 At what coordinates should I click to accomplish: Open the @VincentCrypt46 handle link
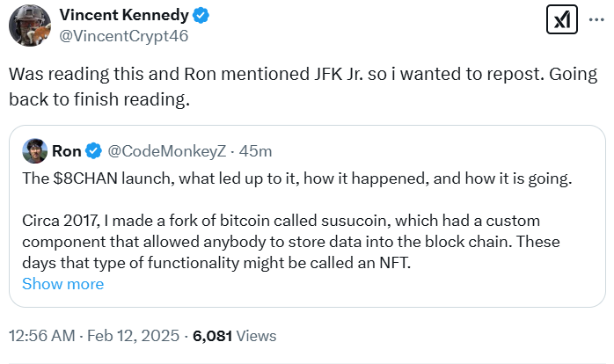click(x=121, y=37)
